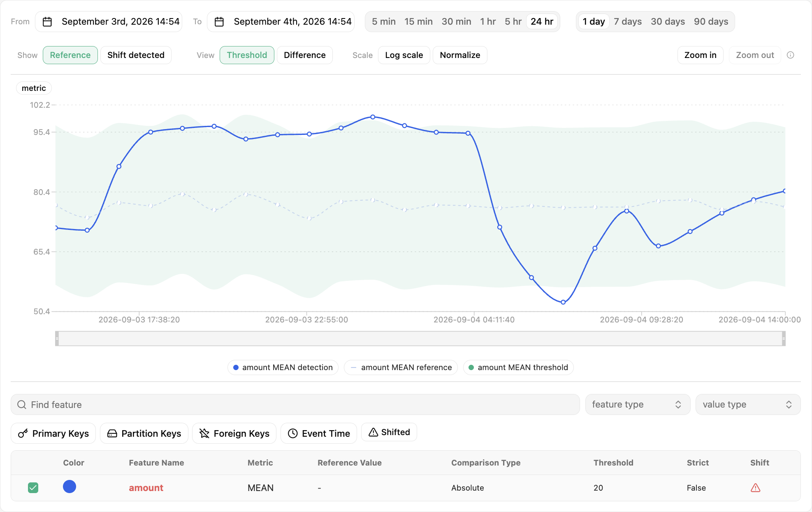The width and height of the screenshot is (812, 512).
Task: Filter by Shifted features
Action: click(389, 432)
